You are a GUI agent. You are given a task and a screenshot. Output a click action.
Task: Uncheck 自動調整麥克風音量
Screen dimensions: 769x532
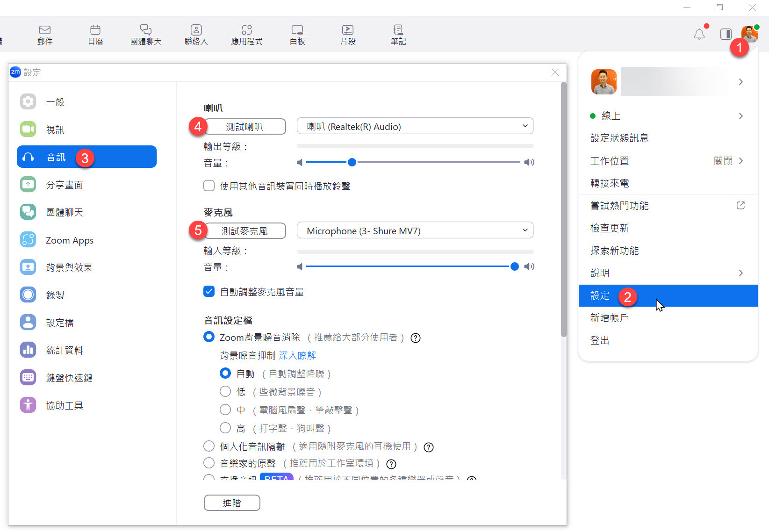tap(209, 291)
